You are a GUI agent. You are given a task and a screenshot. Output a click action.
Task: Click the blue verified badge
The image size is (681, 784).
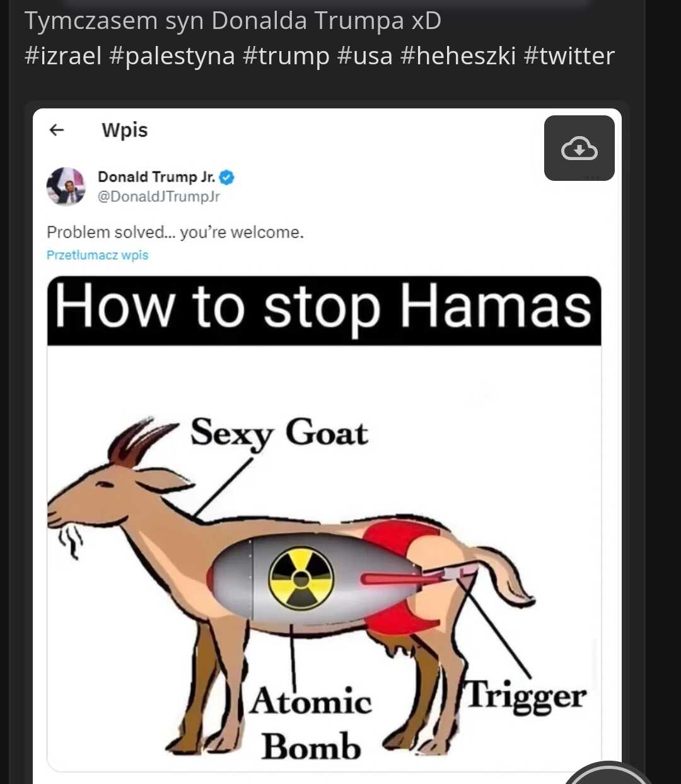227,177
